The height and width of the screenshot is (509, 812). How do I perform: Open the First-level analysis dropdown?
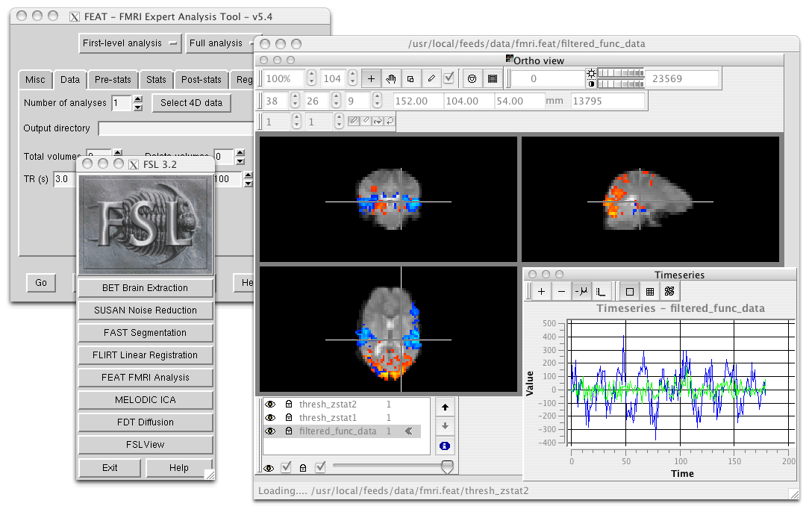(x=129, y=43)
